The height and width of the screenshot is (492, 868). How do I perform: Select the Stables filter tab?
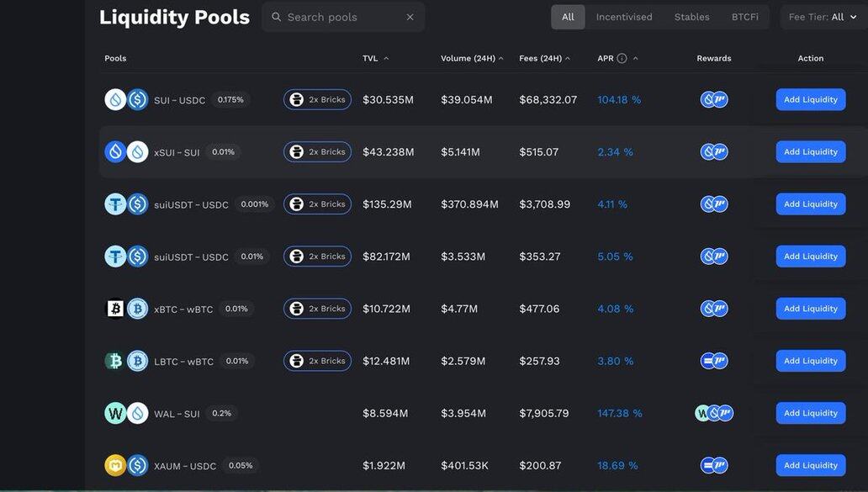tap(691, 17)
